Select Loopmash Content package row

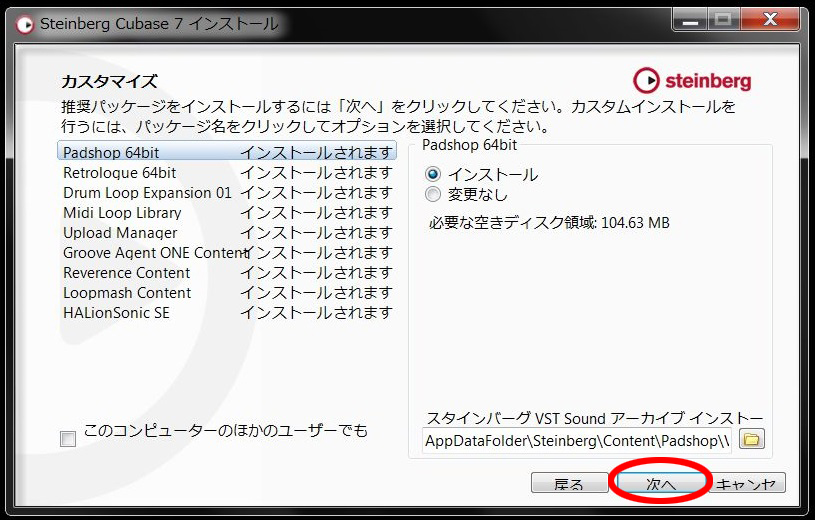click(227, 293)
